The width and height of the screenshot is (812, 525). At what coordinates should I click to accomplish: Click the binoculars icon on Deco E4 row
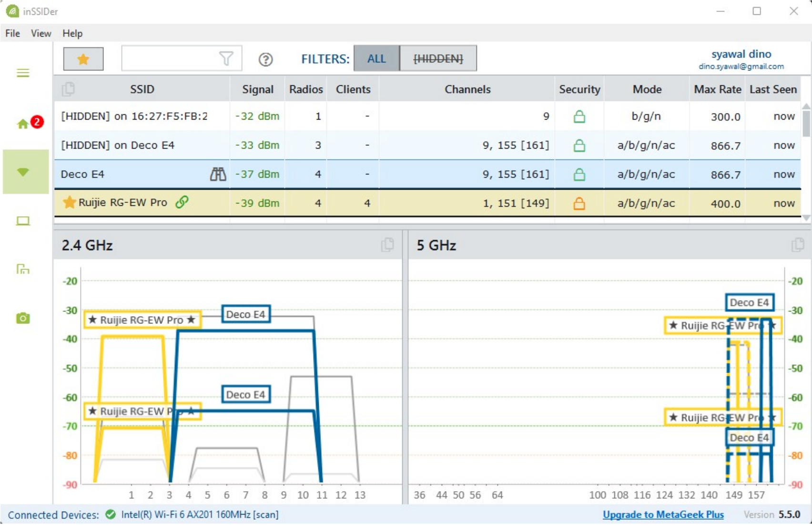click(x=218, y=174)
